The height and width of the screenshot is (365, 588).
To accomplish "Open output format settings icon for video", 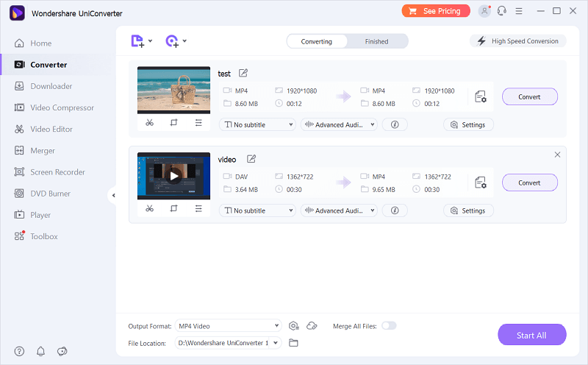I will [x=481, y=183].
